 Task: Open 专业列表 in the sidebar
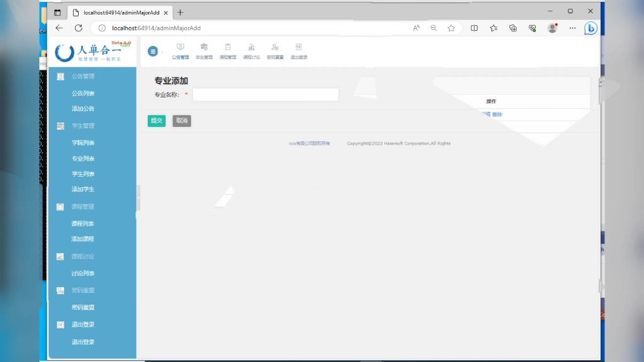click(83, 158)
